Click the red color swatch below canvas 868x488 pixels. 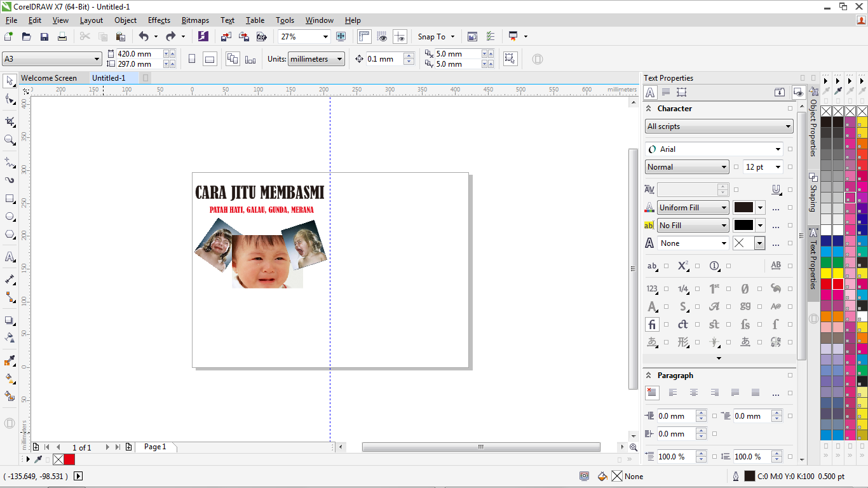(x=69, y=459)
